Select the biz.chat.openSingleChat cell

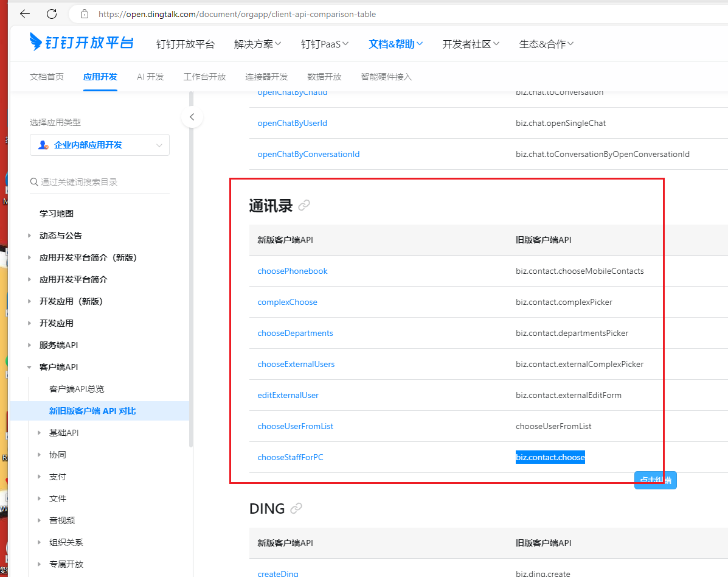560,123
